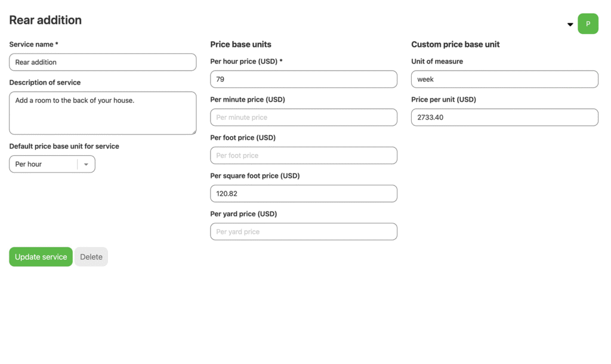Click the Per minute price field
Image resolution: width=611 pixels, height=364 pixels.
click(303, 118)
